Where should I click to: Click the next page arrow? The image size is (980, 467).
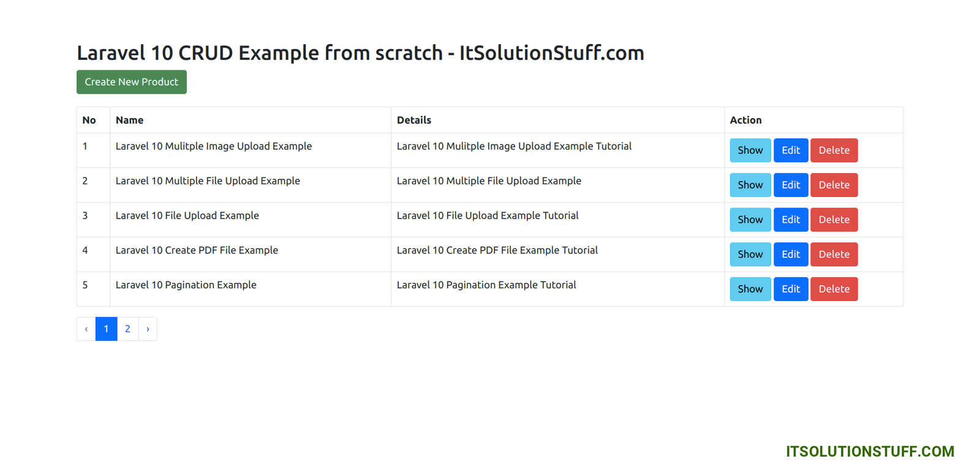click(x=148, y=329)
